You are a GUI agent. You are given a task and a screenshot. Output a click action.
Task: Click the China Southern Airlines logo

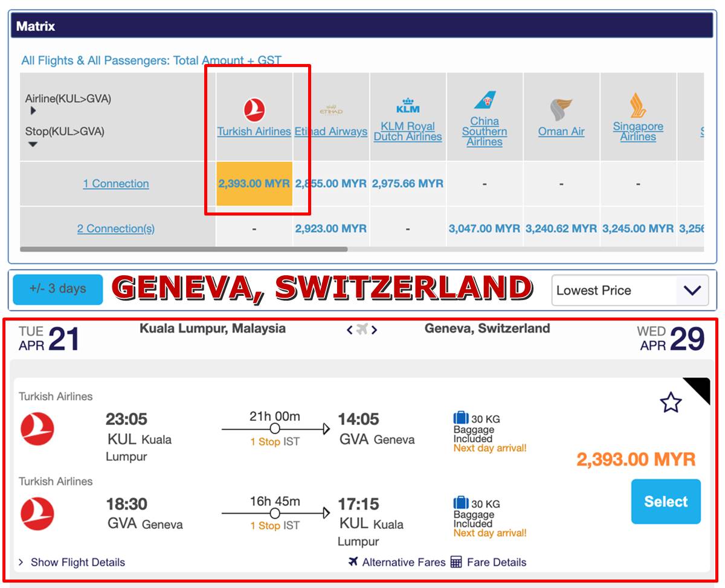(485, 100)
